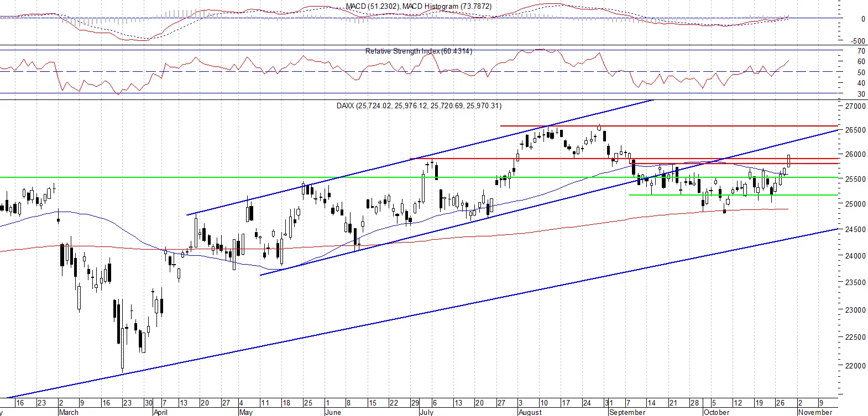
Task: Select the May month label
Action: point(246,412)
